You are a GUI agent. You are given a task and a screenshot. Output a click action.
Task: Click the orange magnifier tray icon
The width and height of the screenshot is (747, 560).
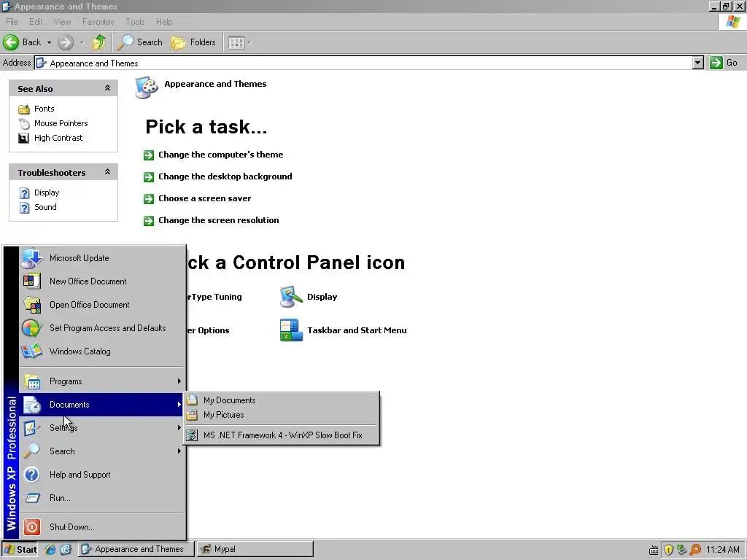695,550
